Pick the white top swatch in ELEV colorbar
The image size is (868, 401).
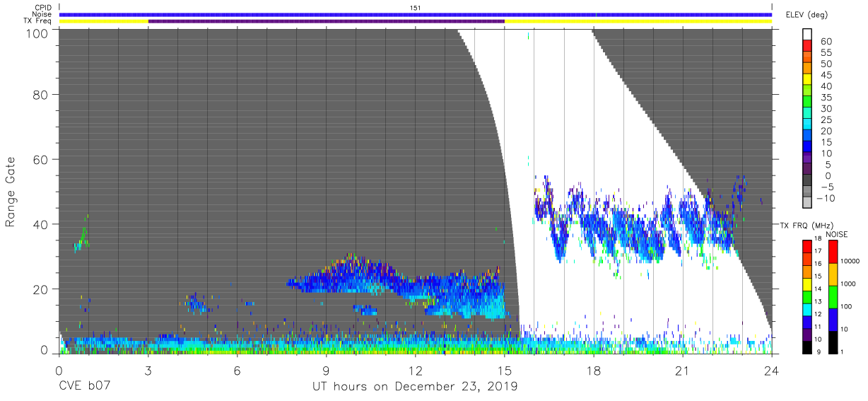click(808, 35)
